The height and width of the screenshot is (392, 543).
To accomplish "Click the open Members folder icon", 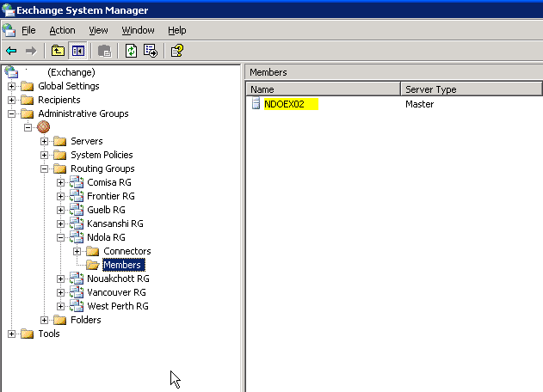I will pyautogui.click(x=92, y=265).
